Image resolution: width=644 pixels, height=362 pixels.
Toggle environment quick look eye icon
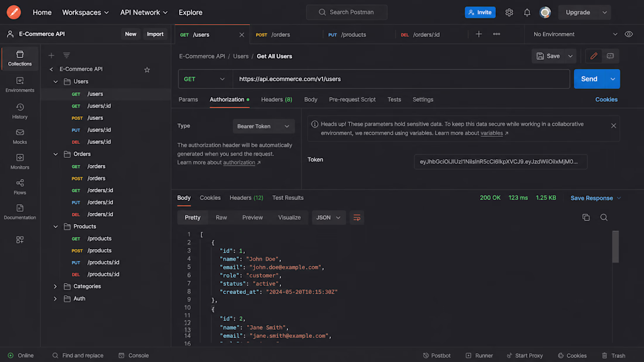point(629,35)
